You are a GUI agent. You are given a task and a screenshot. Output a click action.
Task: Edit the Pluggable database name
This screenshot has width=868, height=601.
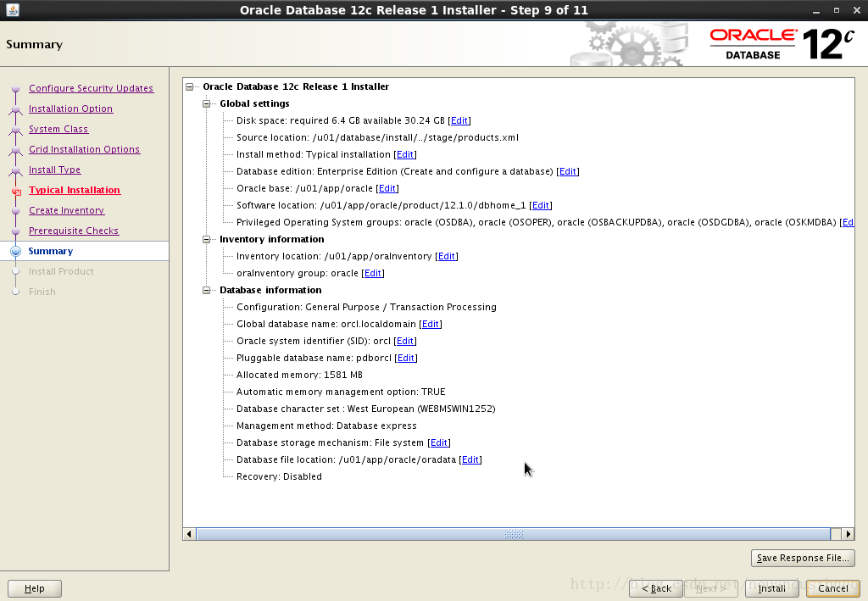(x=406, y=358)
